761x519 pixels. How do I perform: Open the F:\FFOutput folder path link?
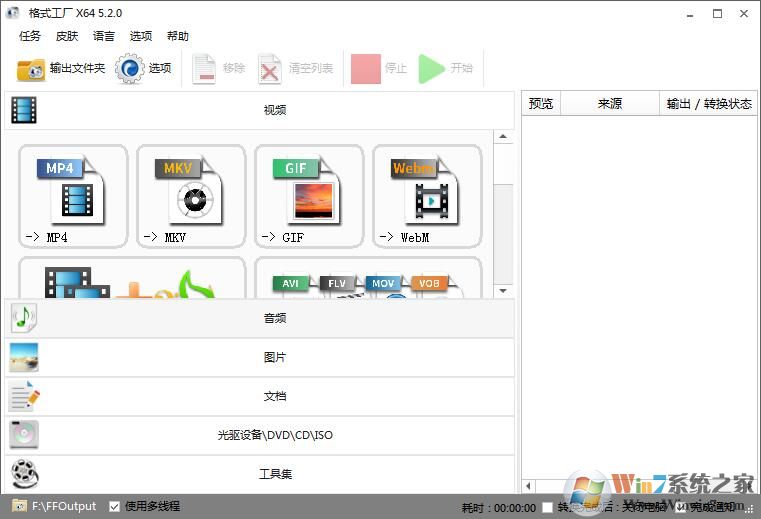point(64,506)
